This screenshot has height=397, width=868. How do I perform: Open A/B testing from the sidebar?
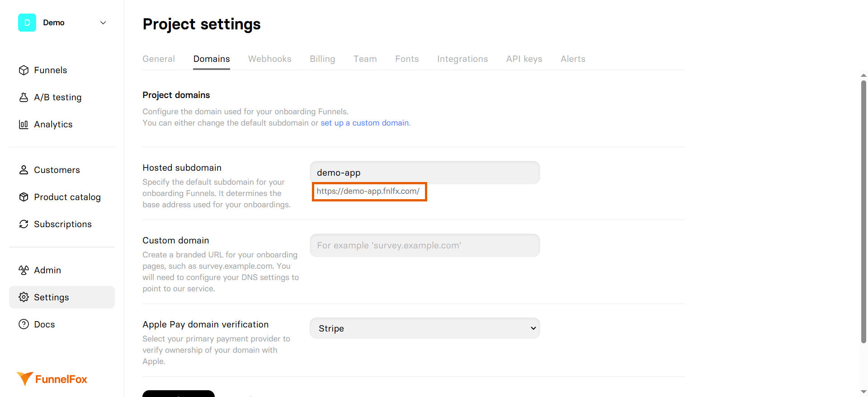62,97
